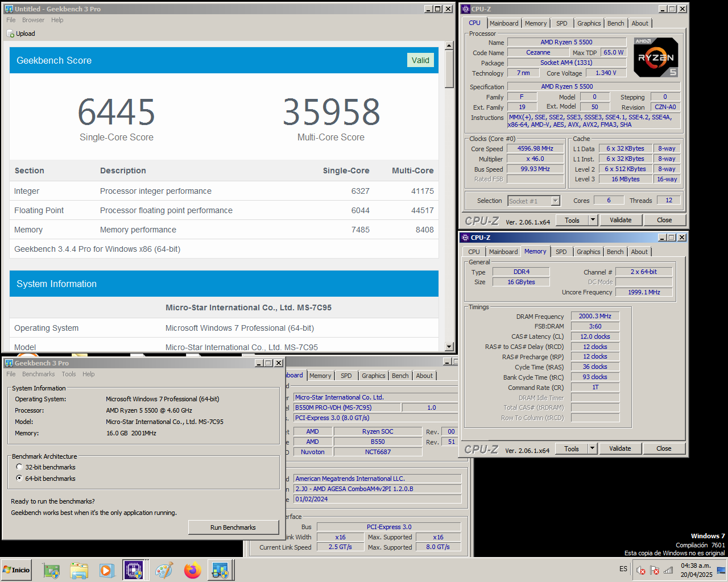
Task: Click the green Valid badge
Action: click(x=421, y=60)
